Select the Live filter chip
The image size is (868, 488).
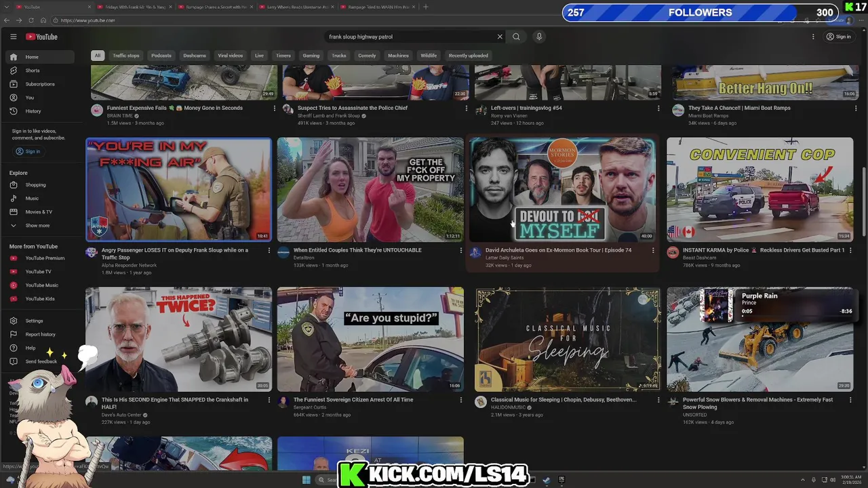pos(259,56)
